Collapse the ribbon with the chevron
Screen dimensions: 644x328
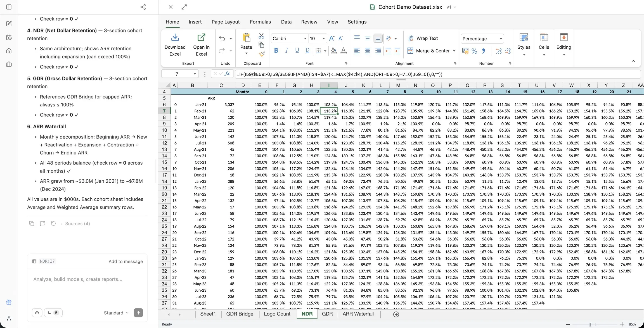(x=633, y=61)
